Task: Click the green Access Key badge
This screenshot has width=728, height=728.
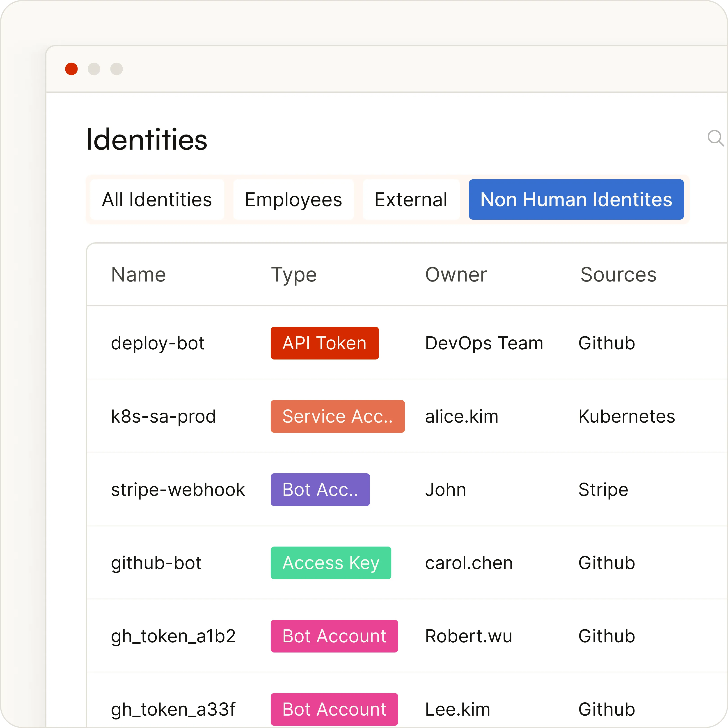Action: pyautogui.click(x=330, y=563)
